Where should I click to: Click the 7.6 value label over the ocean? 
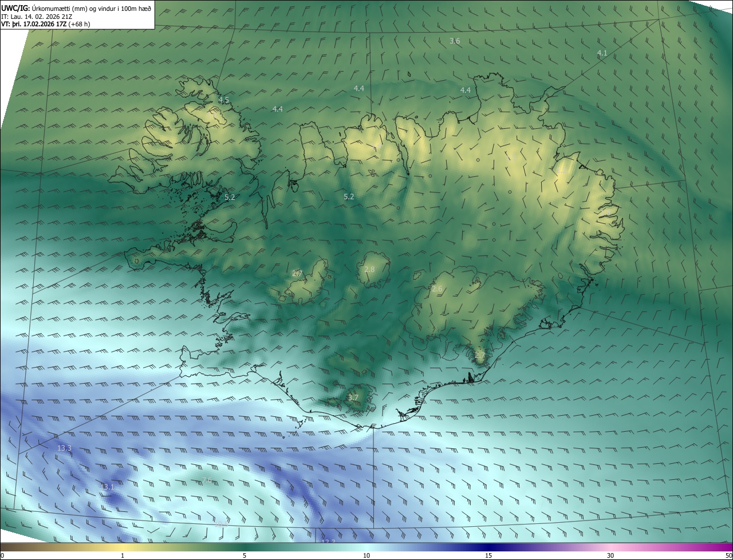[x=207, y=480]
